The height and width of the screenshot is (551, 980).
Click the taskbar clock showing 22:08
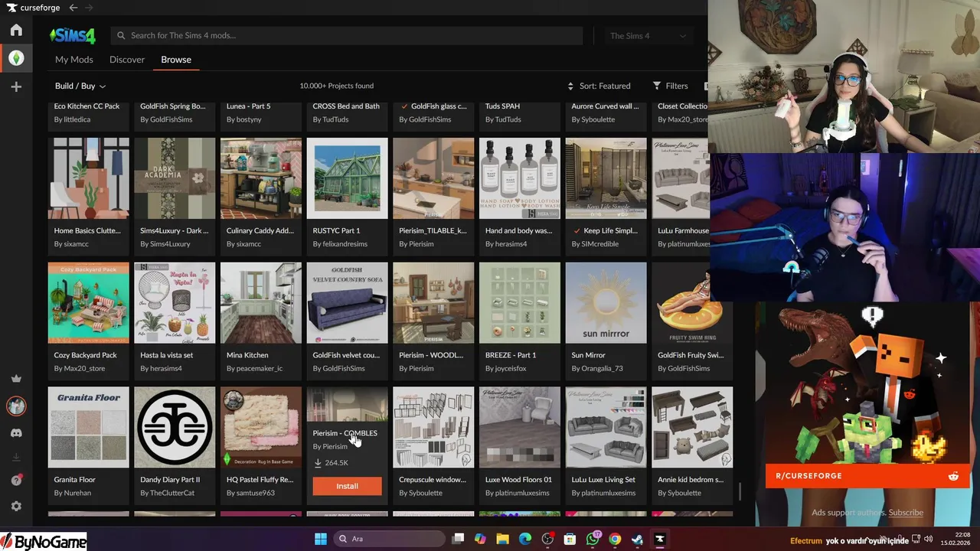tap(963, 534)
